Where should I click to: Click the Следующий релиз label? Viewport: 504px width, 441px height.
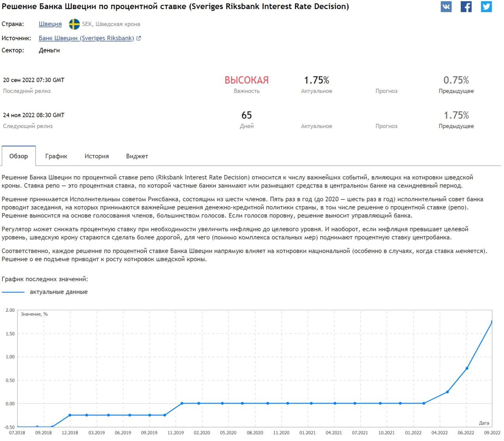pyautogui.click(x=28, y=126)
